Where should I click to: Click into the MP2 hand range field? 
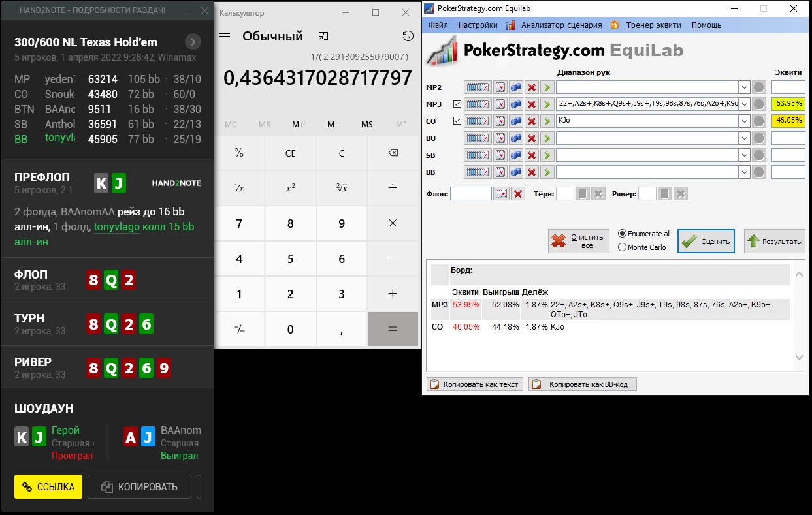pos(647,87)
